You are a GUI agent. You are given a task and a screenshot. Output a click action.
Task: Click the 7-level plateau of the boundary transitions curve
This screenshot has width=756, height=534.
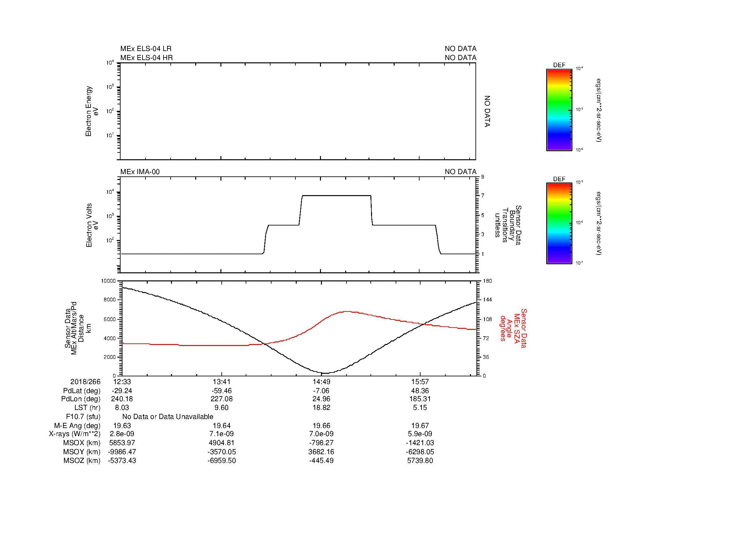[x=336, y=196]
